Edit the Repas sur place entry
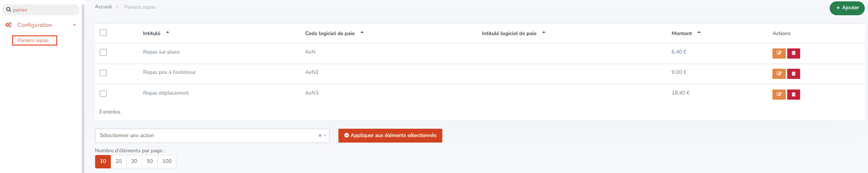Screen dimensions: 868x173 (779, 53)
